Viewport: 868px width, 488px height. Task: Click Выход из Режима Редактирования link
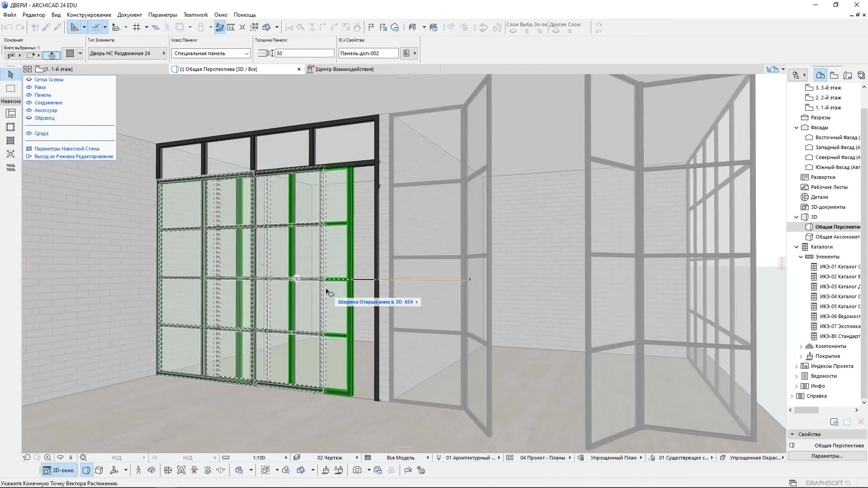click(74, 156)
